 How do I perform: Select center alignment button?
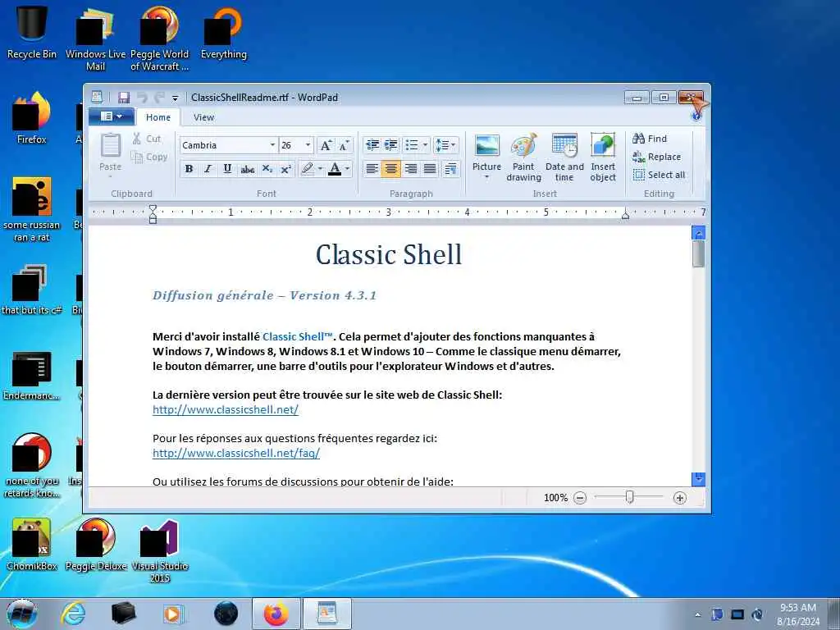(391, 169)
